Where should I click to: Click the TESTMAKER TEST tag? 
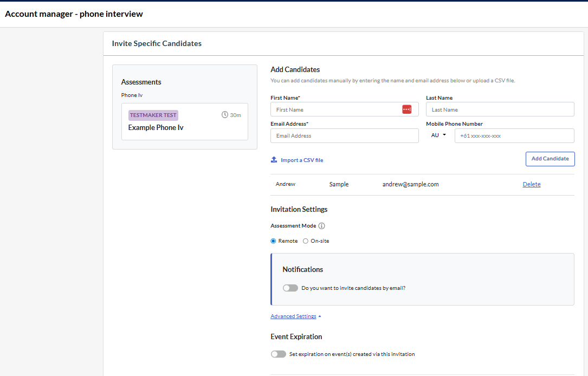pos(153,115)
